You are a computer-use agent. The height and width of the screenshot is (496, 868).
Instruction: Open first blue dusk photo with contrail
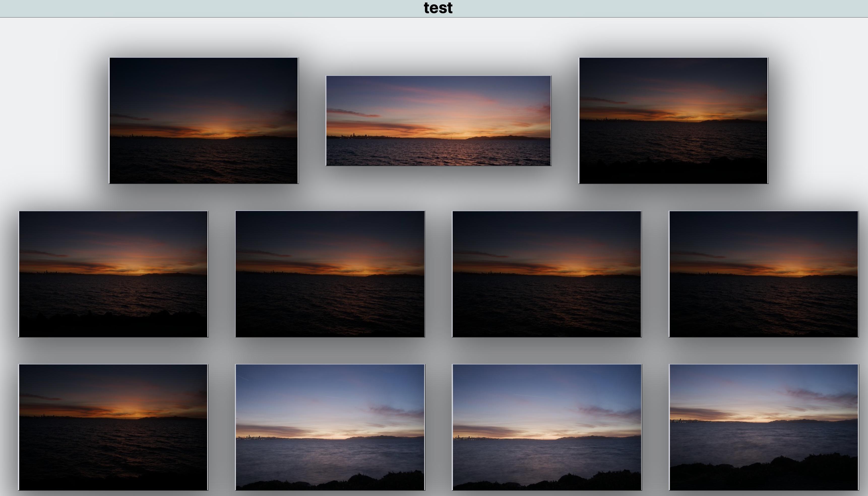330,427
